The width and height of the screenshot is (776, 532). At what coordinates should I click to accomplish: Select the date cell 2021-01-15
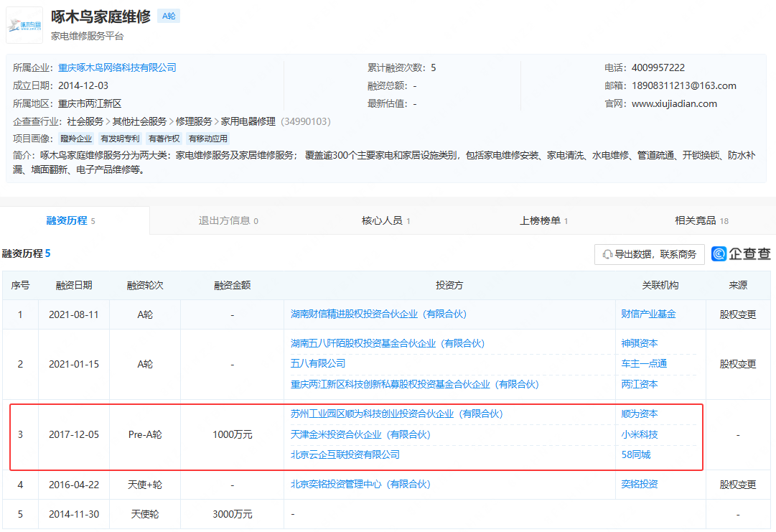pyautogui.click(x=74, y=364)
